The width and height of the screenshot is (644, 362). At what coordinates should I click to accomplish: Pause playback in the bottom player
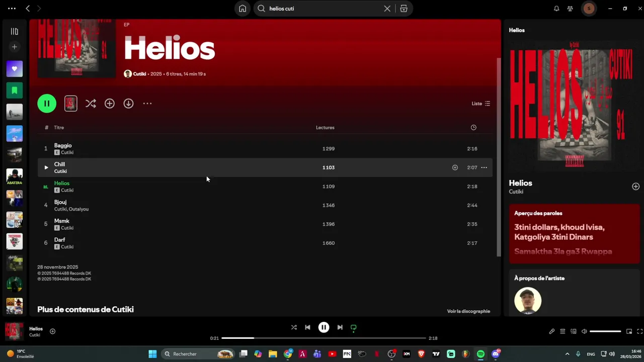[324, 327]
